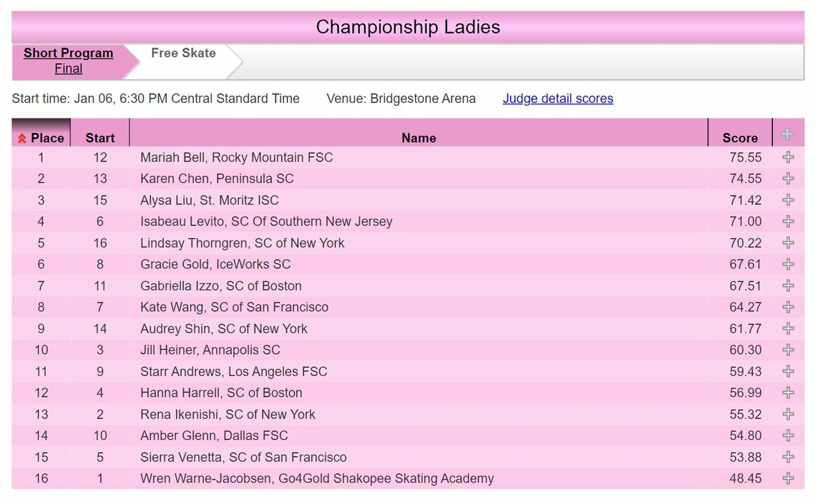This screenshot has height=504, width=818.
Task: Expand Karen Chen score details
Action: click(x=788, y=178)
